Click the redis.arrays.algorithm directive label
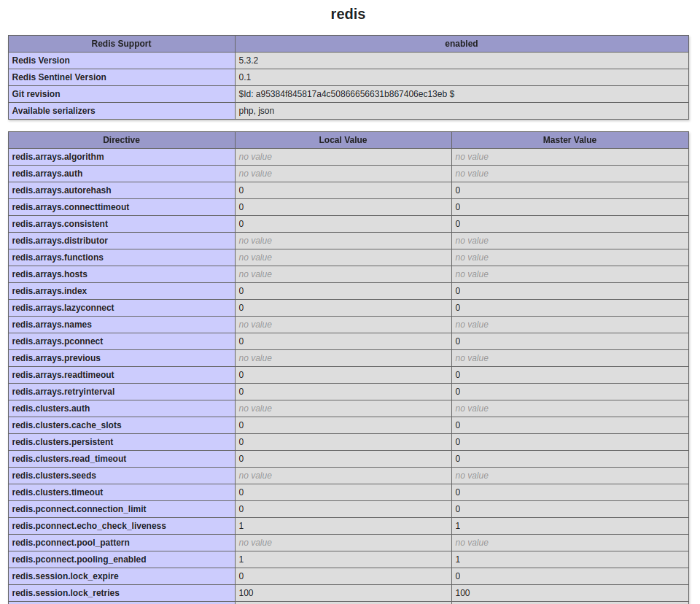Viewport: 700px width, 604px height. tap(57, 157)
